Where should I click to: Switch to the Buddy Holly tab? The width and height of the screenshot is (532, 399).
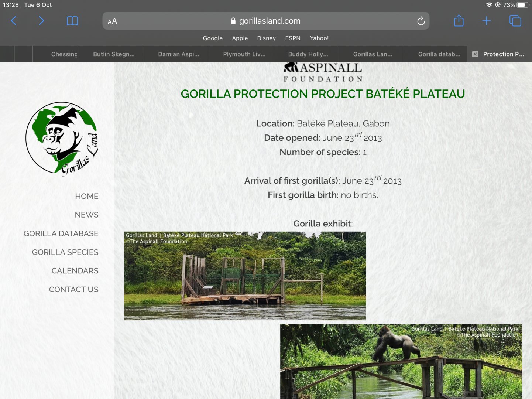[x=308, y=54]
